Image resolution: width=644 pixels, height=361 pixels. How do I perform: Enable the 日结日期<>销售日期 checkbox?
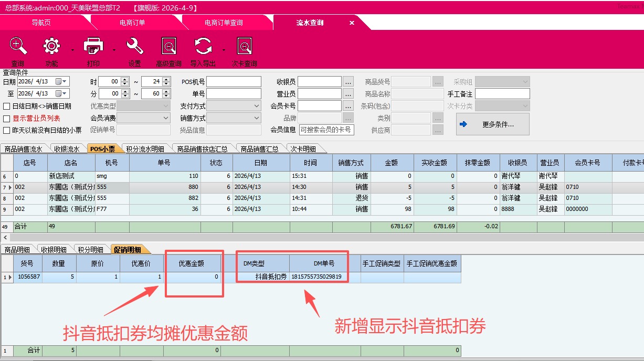[x=7, y=107]
